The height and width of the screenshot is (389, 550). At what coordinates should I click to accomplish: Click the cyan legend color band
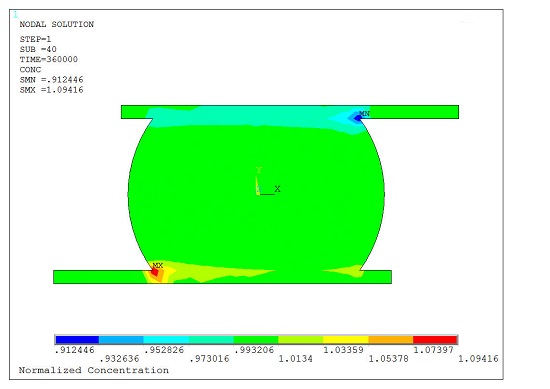[x=166, y=340]
